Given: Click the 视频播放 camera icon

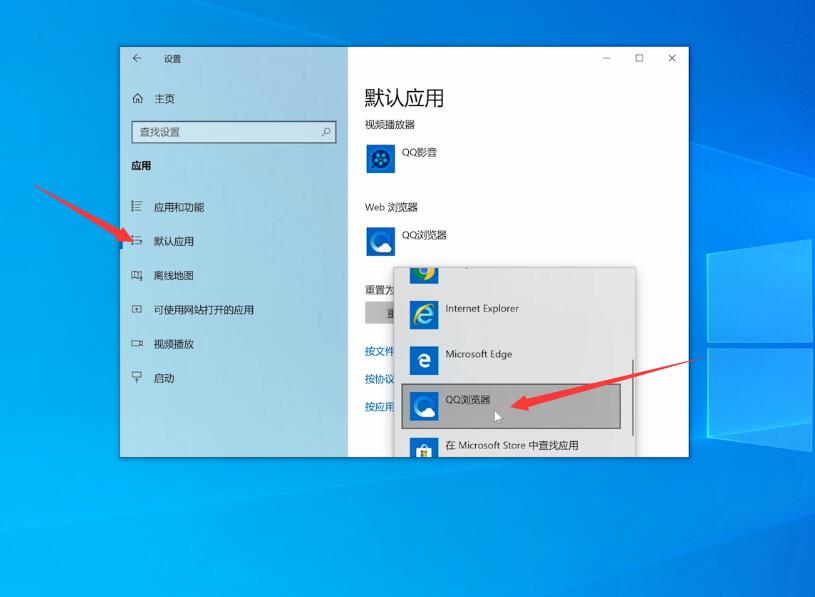Looking at the screenshot, I should [x=137, y=343].
